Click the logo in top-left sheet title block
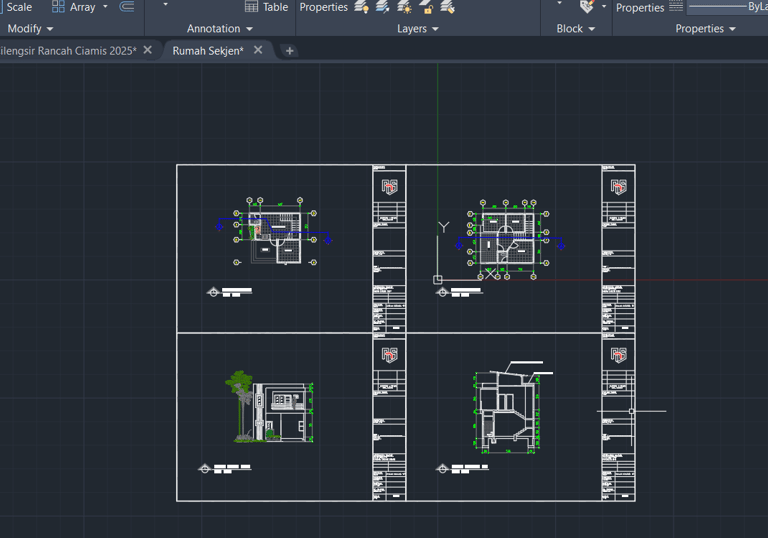This screenshot has height=538, width=768. (389, 187)
